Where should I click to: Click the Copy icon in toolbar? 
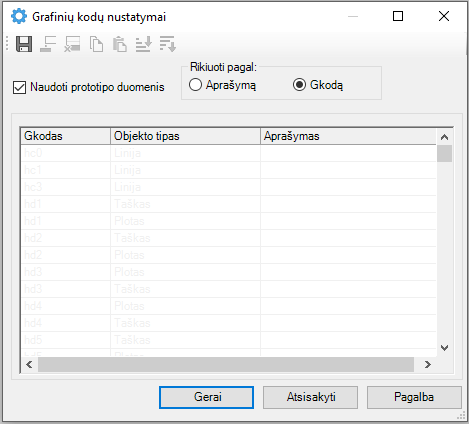(96, 44)
